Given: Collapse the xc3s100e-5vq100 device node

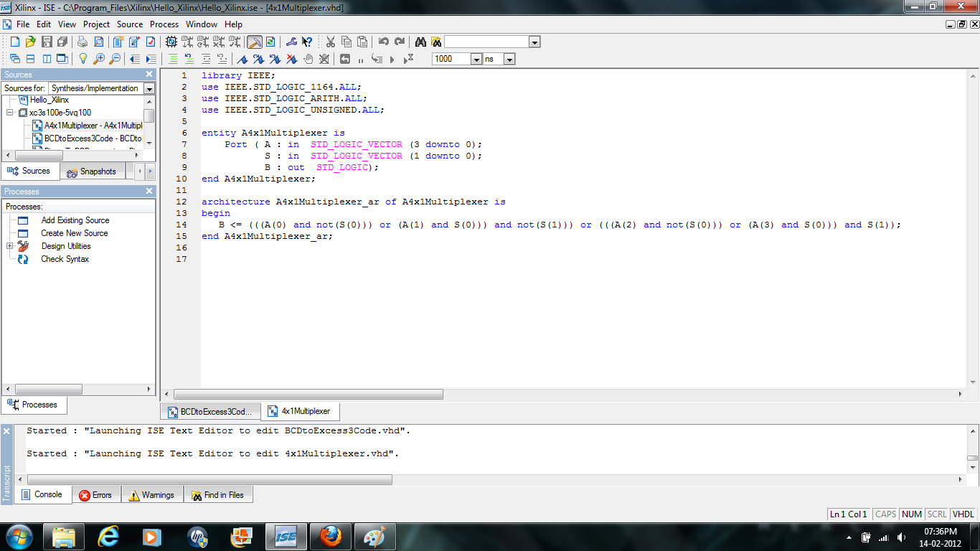Looking at the screenshot, I should click(10, 113).
